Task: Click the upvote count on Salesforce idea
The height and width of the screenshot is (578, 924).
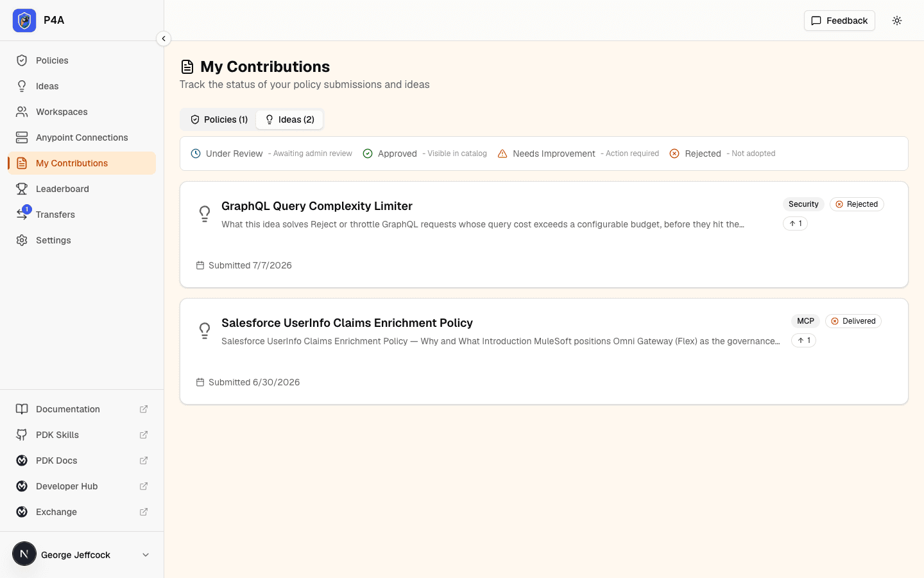Action: point(803,340)
